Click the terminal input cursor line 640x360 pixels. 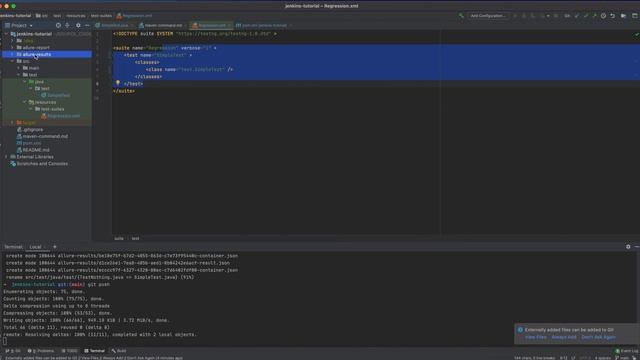click(5, 342)
